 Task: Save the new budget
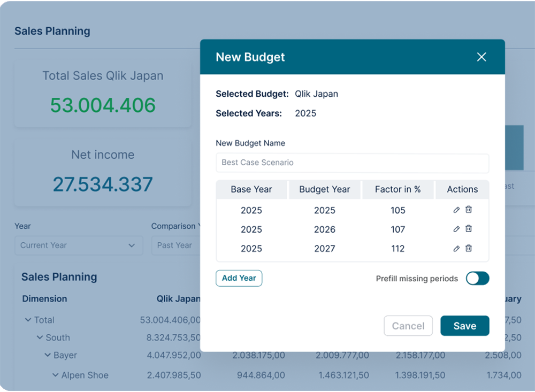pos(465,326)
